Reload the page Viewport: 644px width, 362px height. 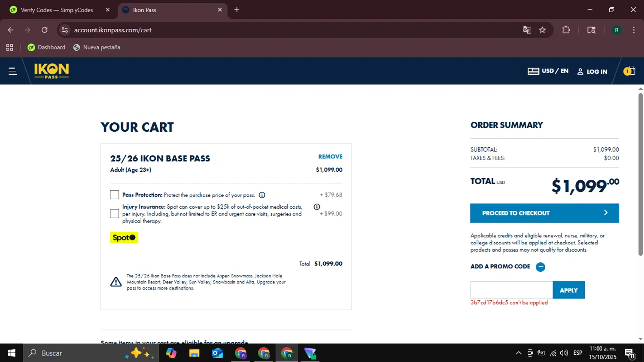[x=45, y=30]
